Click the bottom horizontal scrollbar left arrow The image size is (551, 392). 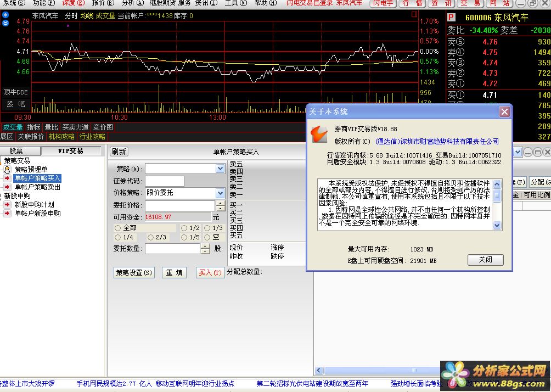[x=319, y=370]
